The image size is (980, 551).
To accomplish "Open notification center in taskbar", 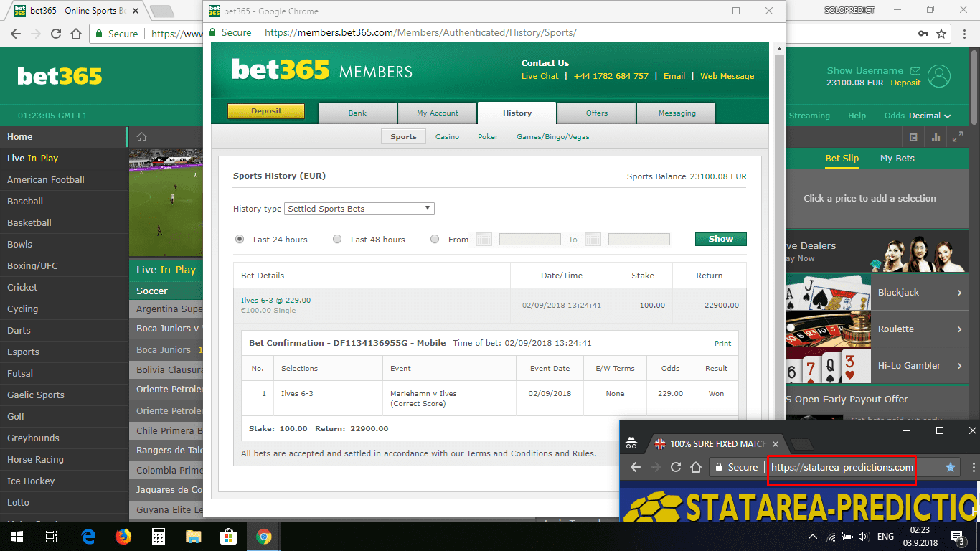I will [x=957, y=537].
